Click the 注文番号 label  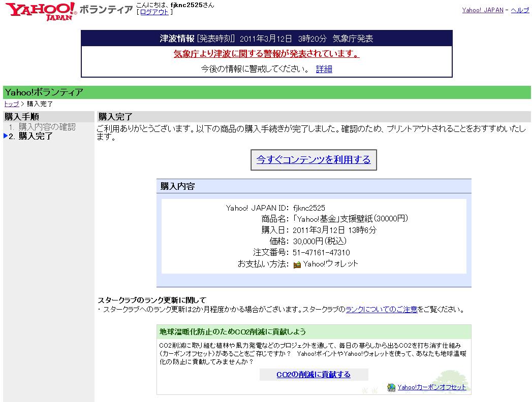point(271,253)
